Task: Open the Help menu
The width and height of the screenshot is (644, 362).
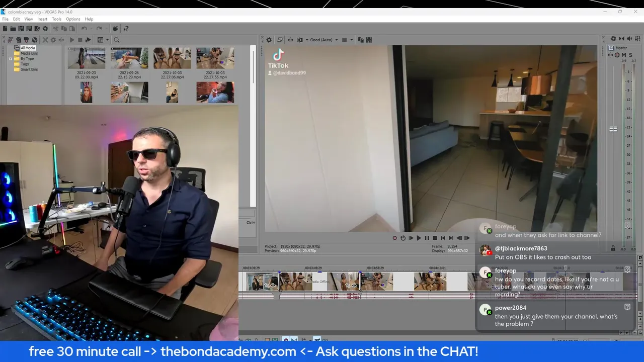Action: [89, 19]
